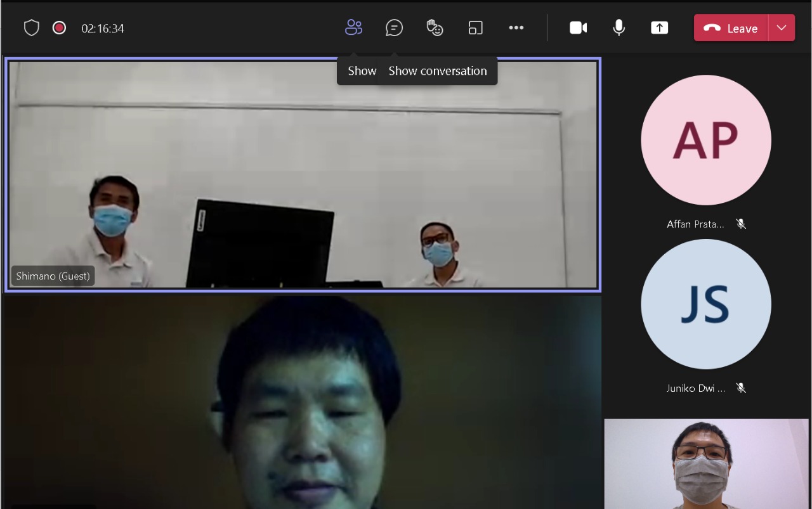
Task: Mute or unmute the microphone
Action: coord(619,28)
